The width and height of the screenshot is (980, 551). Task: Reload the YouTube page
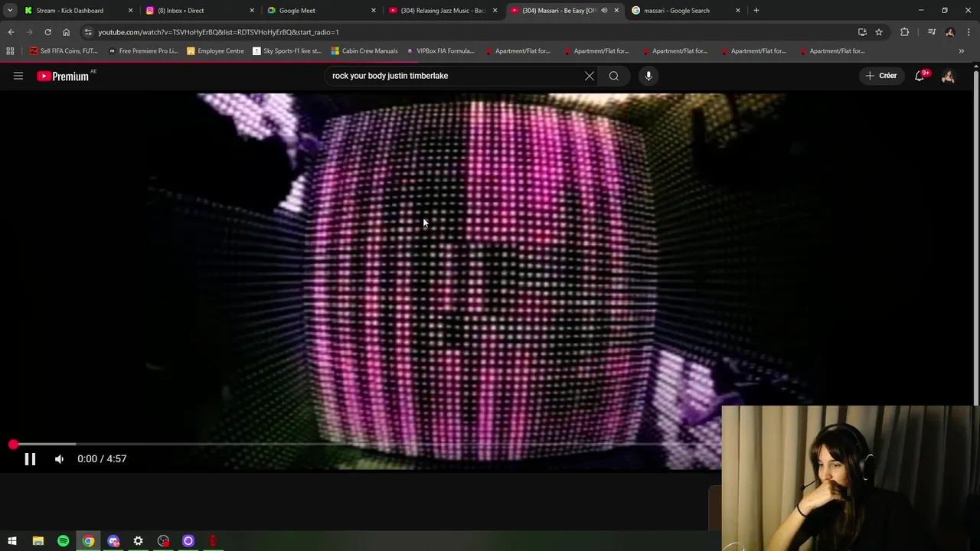tap(47, 32)
